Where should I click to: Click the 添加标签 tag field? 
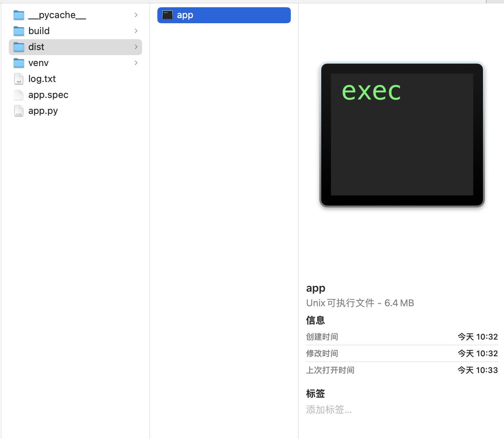click(x=329, y=410)
